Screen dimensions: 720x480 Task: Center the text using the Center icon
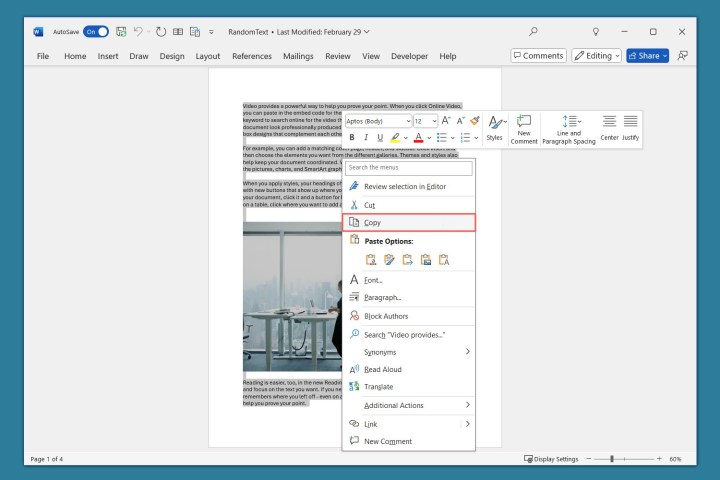point(608,127)
